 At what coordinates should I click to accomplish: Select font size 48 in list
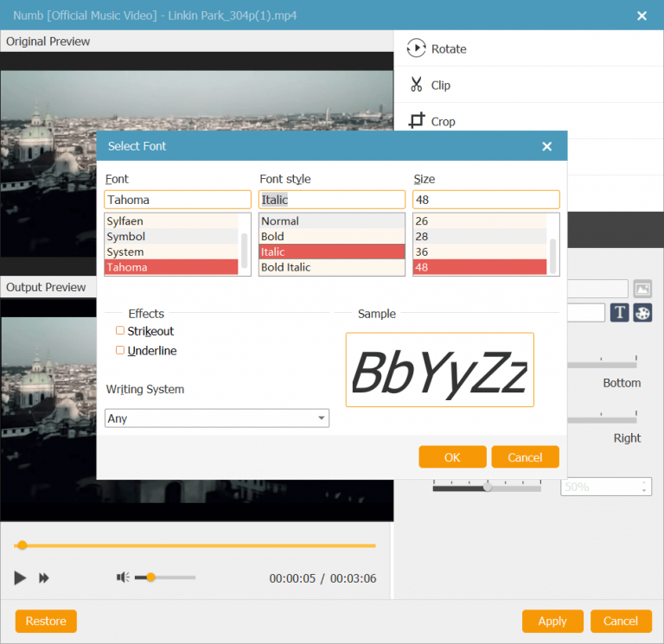coord(480,267)
